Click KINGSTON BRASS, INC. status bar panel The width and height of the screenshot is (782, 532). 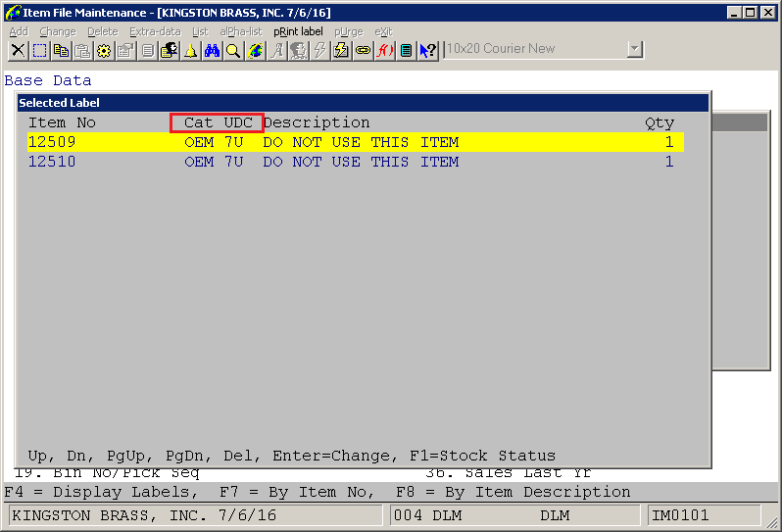coord(196,515)
